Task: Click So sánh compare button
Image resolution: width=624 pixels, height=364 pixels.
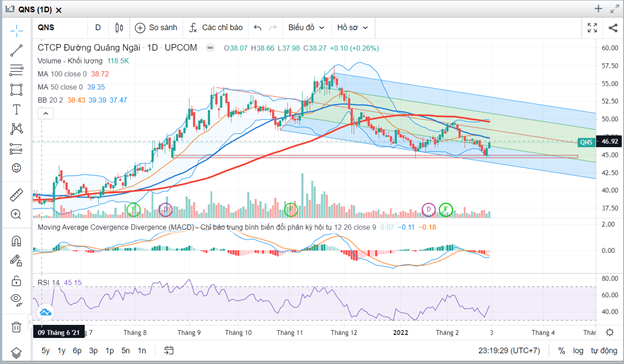Action: [x=156, y=27]
